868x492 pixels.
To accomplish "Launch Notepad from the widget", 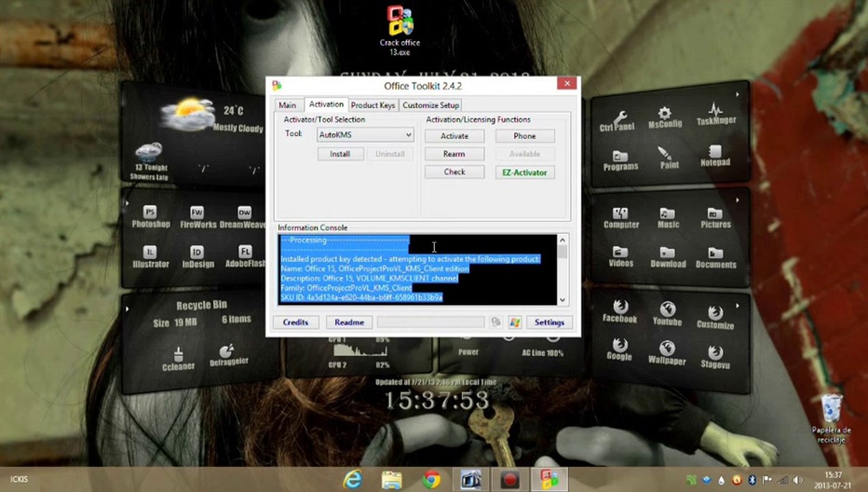I will click(715, 156).
